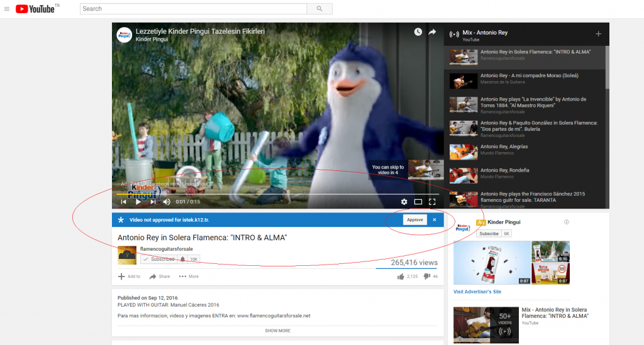Play 'Antonio Rey, Alegrías' playlist item
This screenshot has height=345, width=644.
tap(525, 152)
